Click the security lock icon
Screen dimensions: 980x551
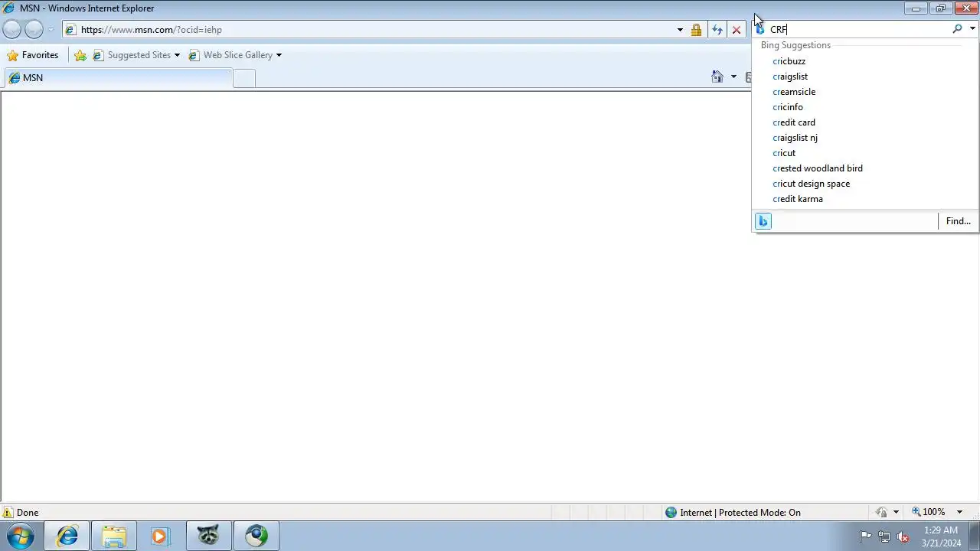click(696, 30)
